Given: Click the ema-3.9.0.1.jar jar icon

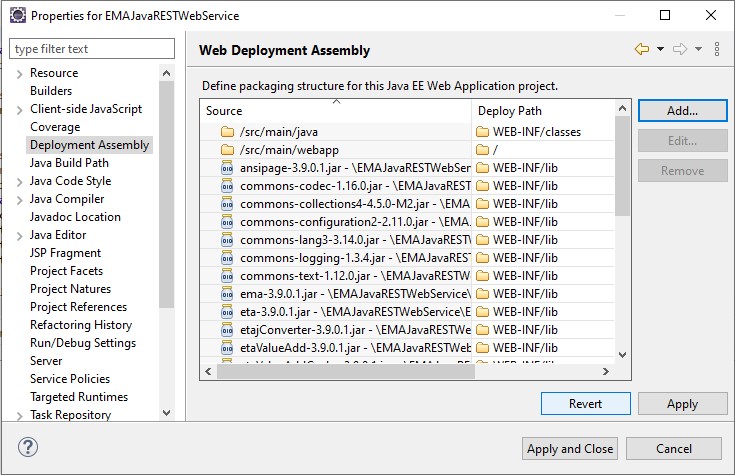Looking at the screenshot, I should (x=227, y=294).
